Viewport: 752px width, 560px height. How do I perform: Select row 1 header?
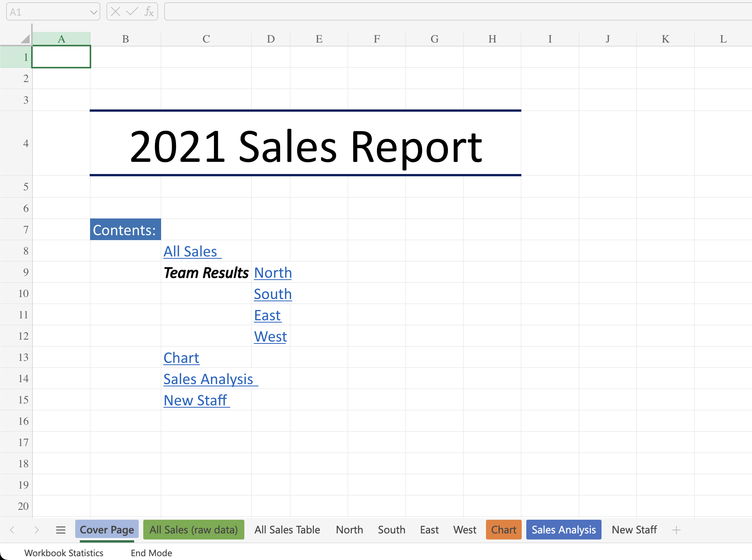click(16, 57)
